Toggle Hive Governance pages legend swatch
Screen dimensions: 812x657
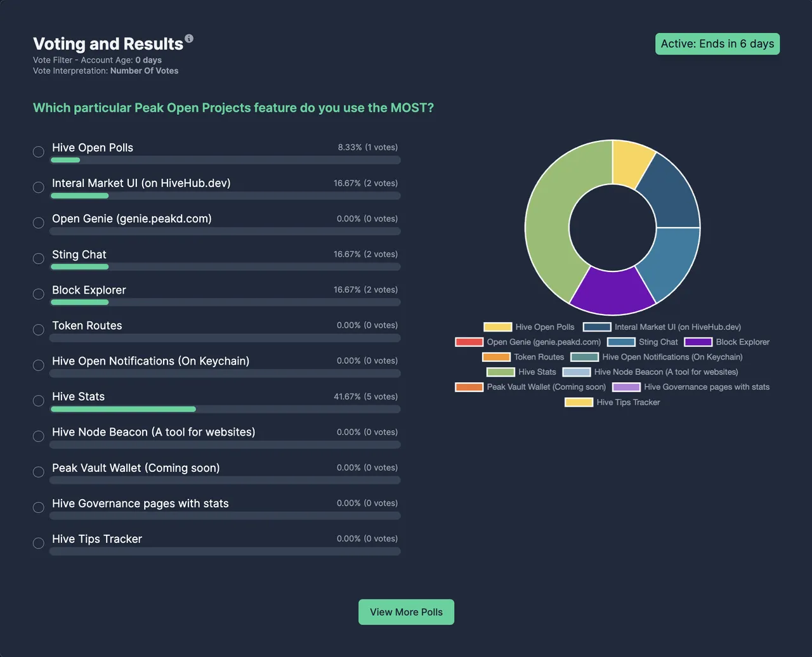(626, 387)
